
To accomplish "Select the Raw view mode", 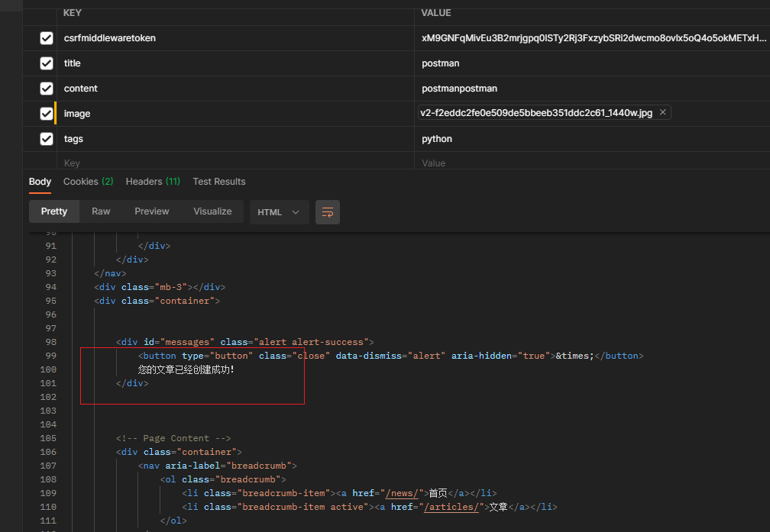I will (x=101, y=211).
